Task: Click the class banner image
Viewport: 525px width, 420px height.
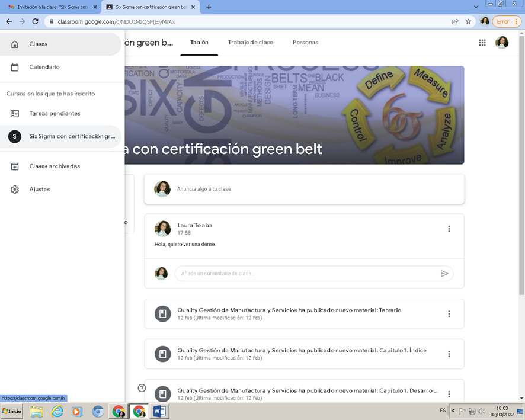Action: coord(294,115)
